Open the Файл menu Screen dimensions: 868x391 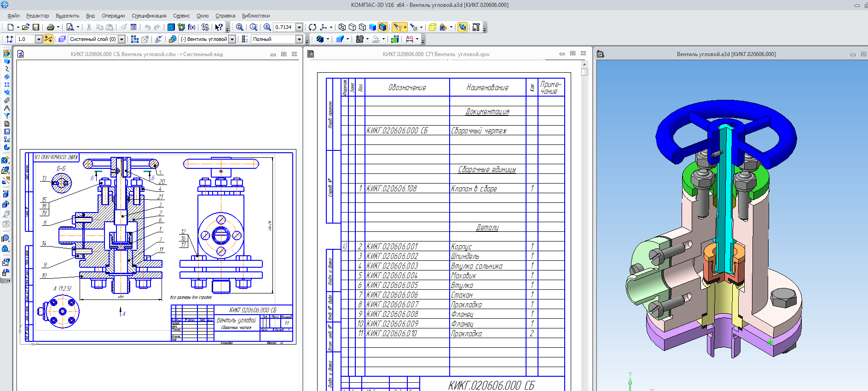tap(13, 16)
